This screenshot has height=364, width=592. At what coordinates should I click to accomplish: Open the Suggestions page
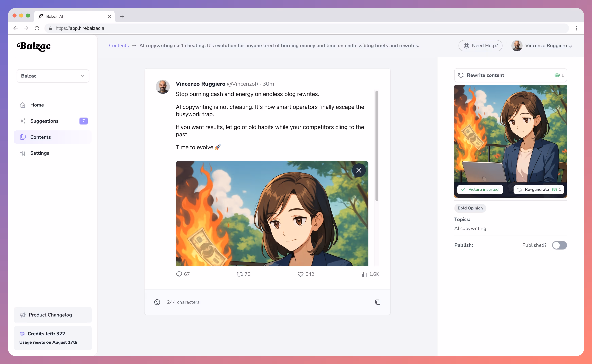pos(53,121)
